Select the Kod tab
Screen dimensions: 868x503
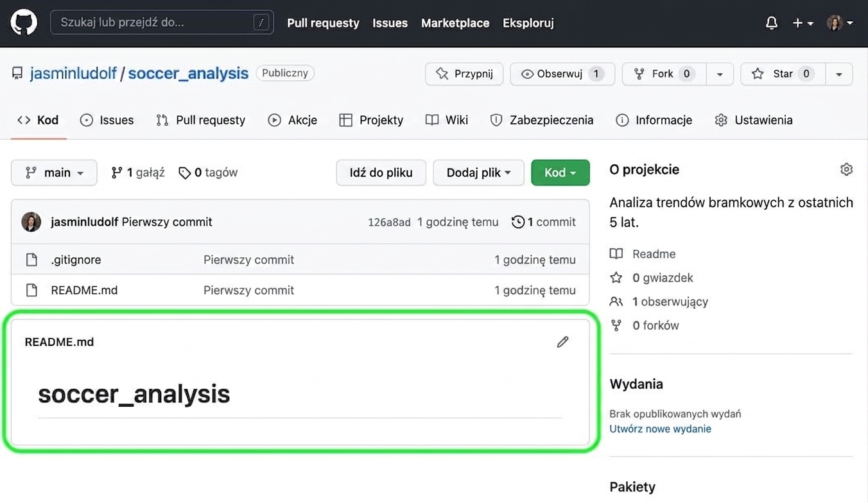(x=39, y=120)
